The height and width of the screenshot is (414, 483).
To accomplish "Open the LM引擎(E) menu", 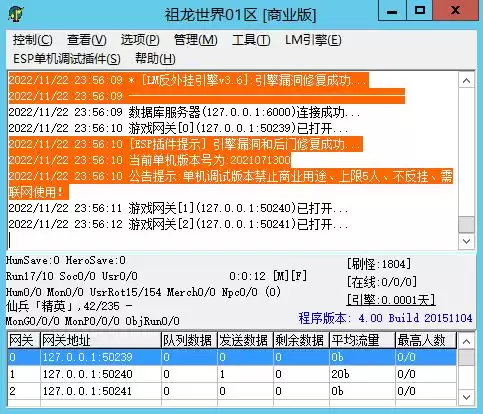I will click(x=313, y=40).
